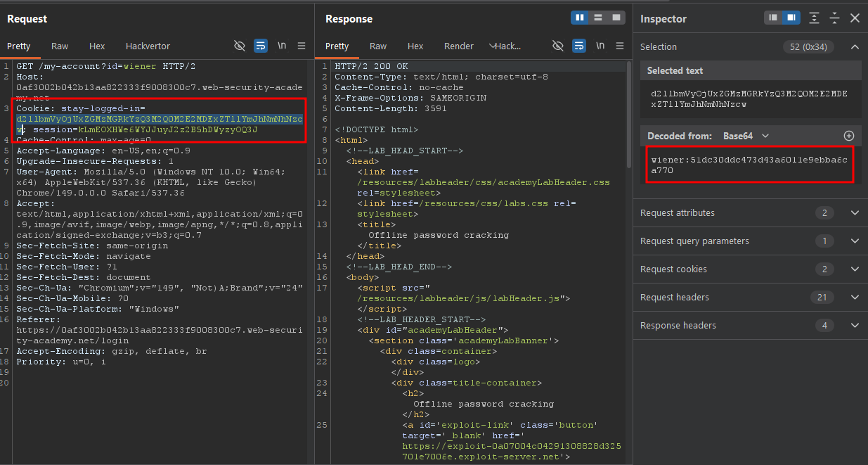Toggle hidden characters icon in Request panel
This screenshot has width=868, height=465.
[x=240, y=46]
